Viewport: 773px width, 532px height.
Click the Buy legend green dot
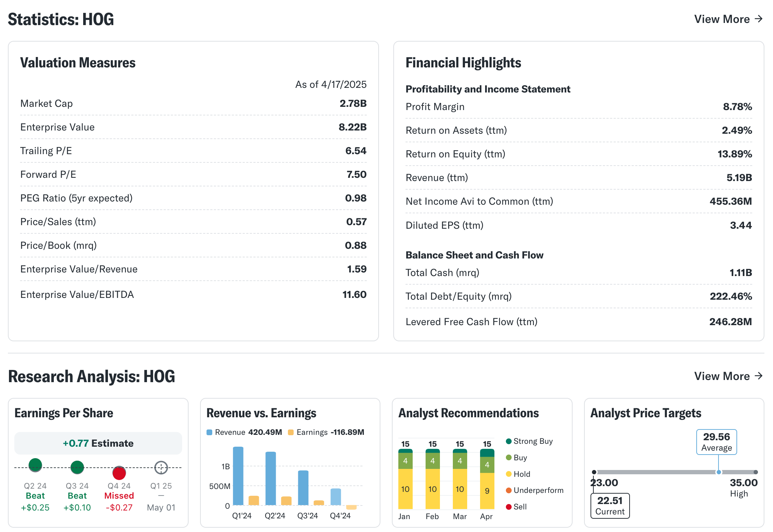[508, 458]
